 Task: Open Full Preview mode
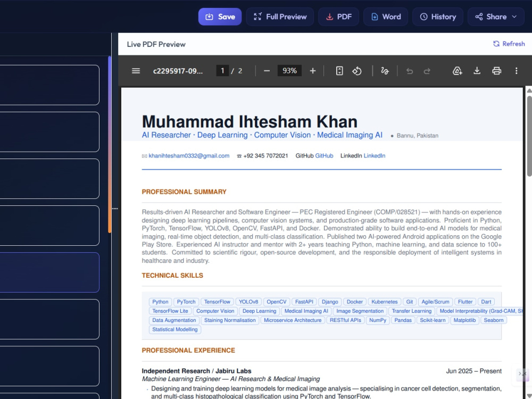[x=280, y=16]
